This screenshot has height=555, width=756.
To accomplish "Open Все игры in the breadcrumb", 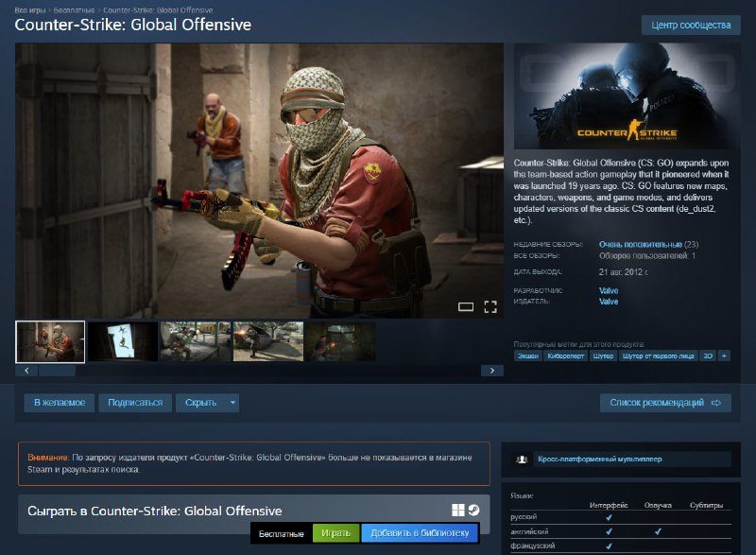I will click(28, 8).
